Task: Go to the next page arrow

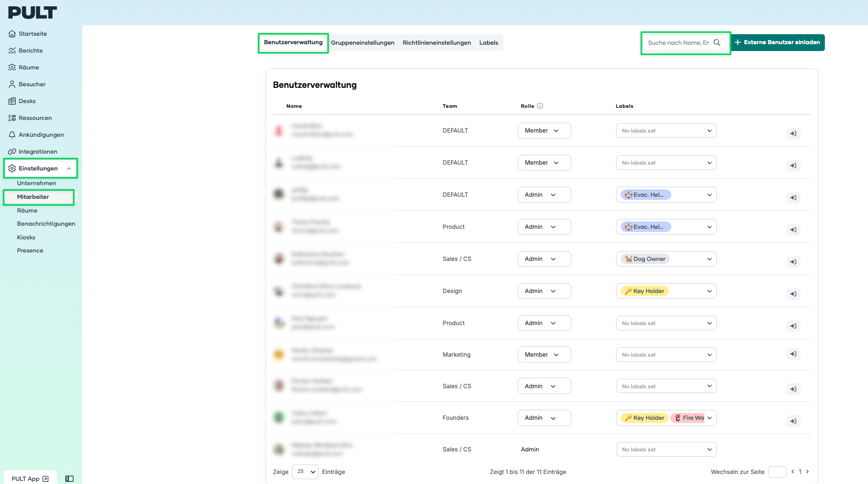Action: pyautogui.click(x=808, y=472)
